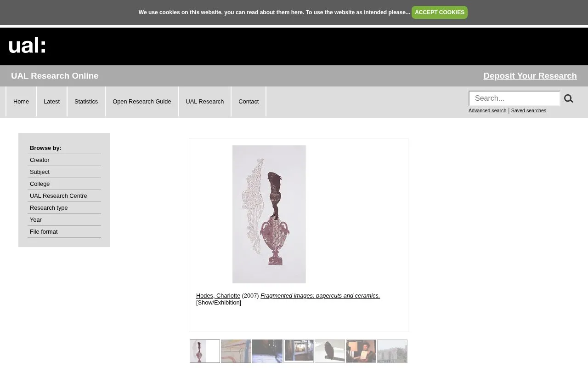Open the Open Research Guide menu item
Screen dimensions: 588x368
(x=142, y=102)
